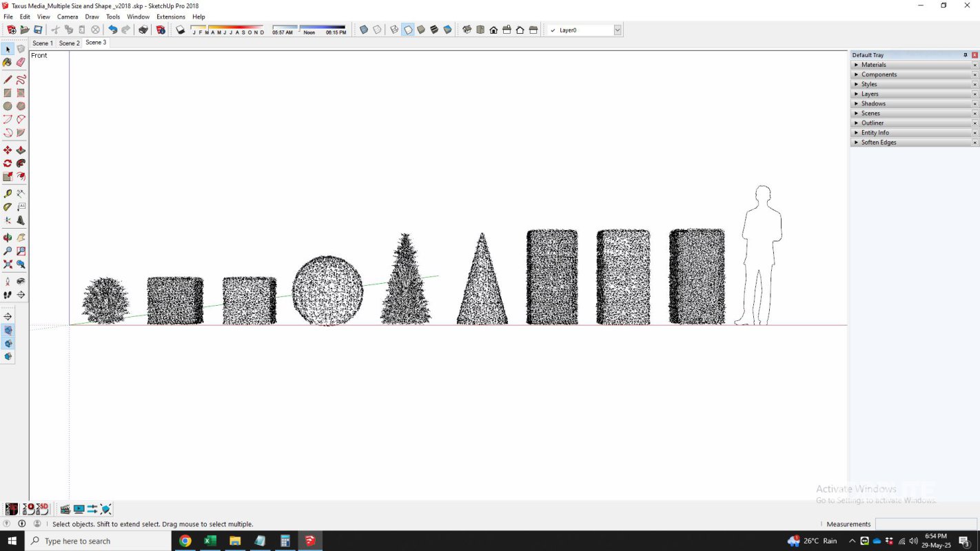
Task: Switch display to Wireframe face style
Action: (394, 30)
